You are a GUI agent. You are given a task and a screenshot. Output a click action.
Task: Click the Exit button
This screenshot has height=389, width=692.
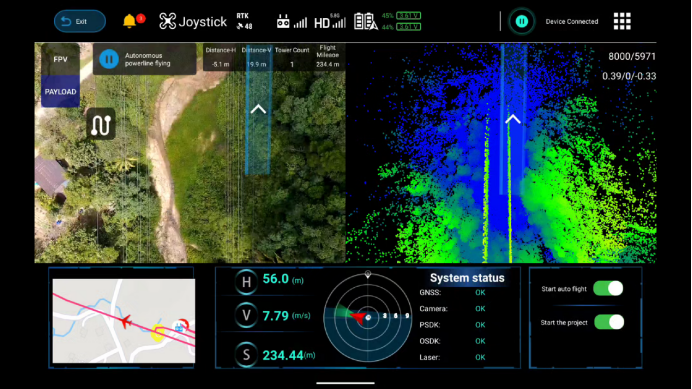click(80, 21)
